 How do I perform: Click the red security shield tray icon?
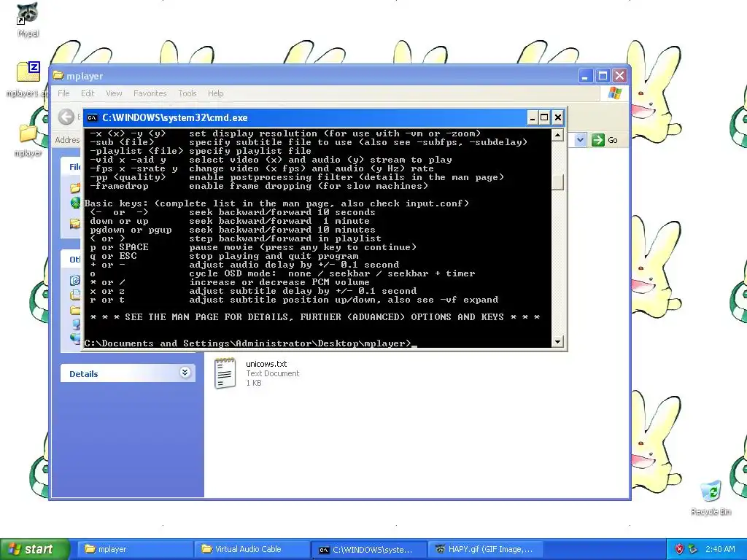pyautogui.click(x=679, y=549)
